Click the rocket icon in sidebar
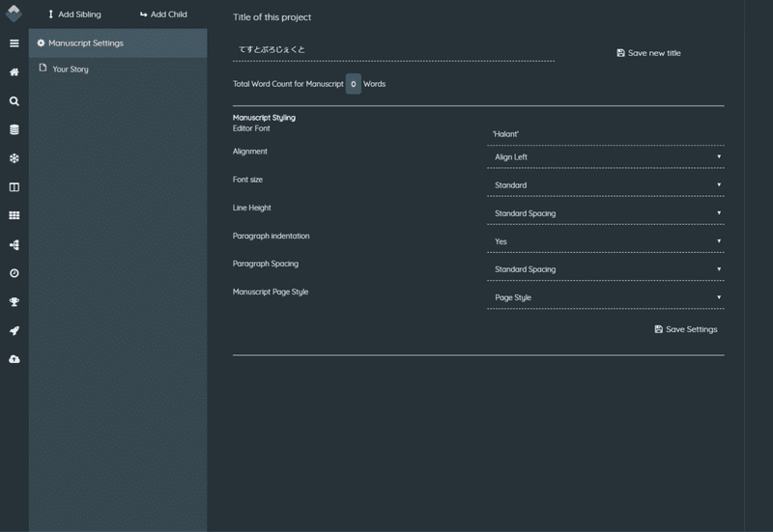Screen dimensions: 773x532 (x=14, y=331)
